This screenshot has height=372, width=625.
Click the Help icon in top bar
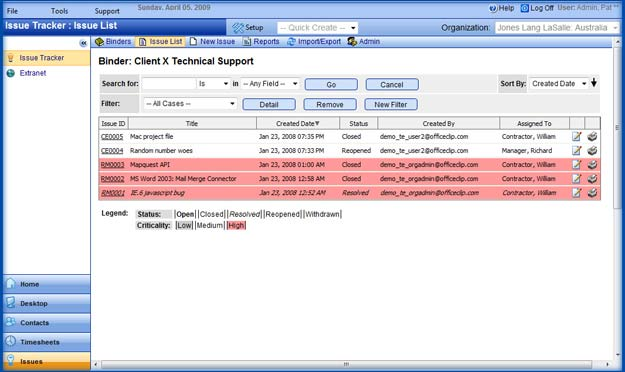493,8
